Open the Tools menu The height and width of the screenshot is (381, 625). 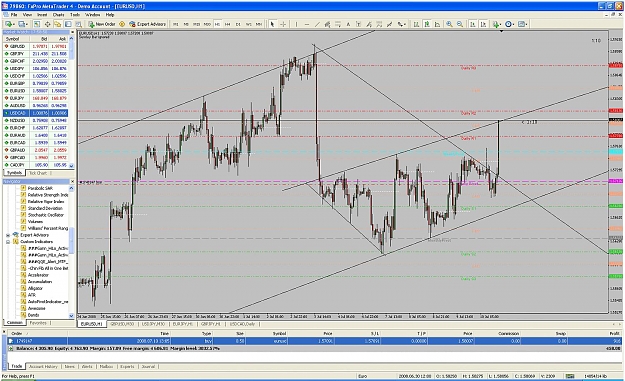tap(75, 14)
